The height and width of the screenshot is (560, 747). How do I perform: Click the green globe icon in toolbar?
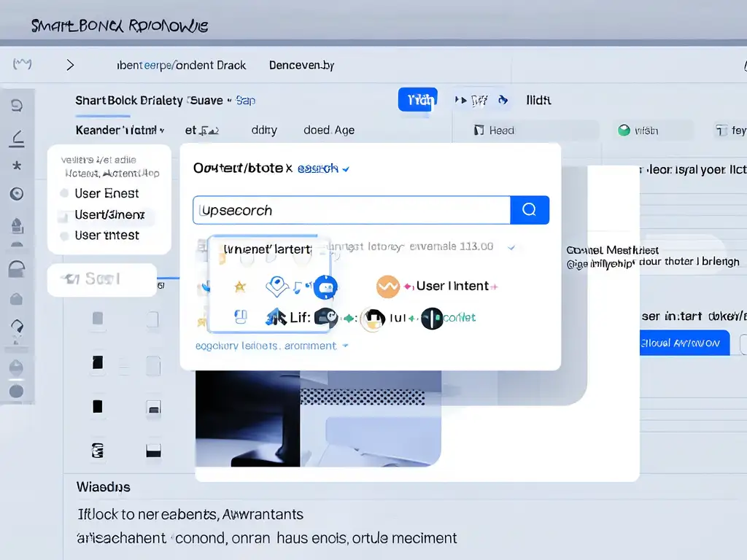[624, 130]
